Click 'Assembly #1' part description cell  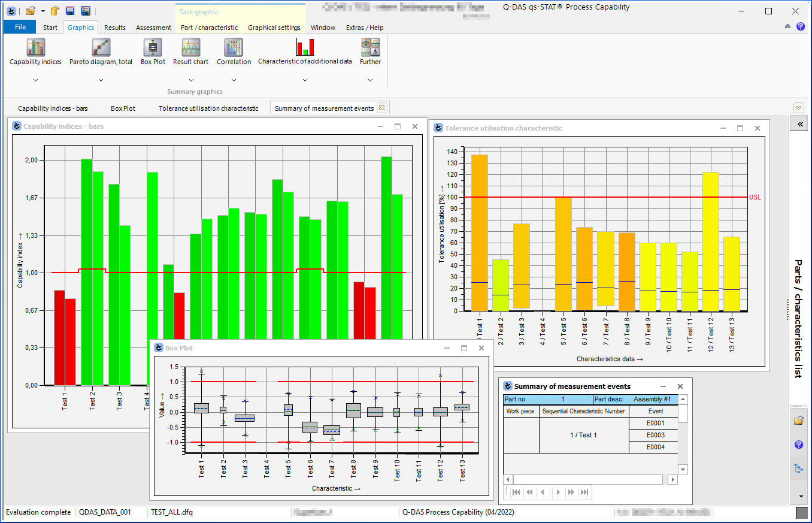(652, 399)
